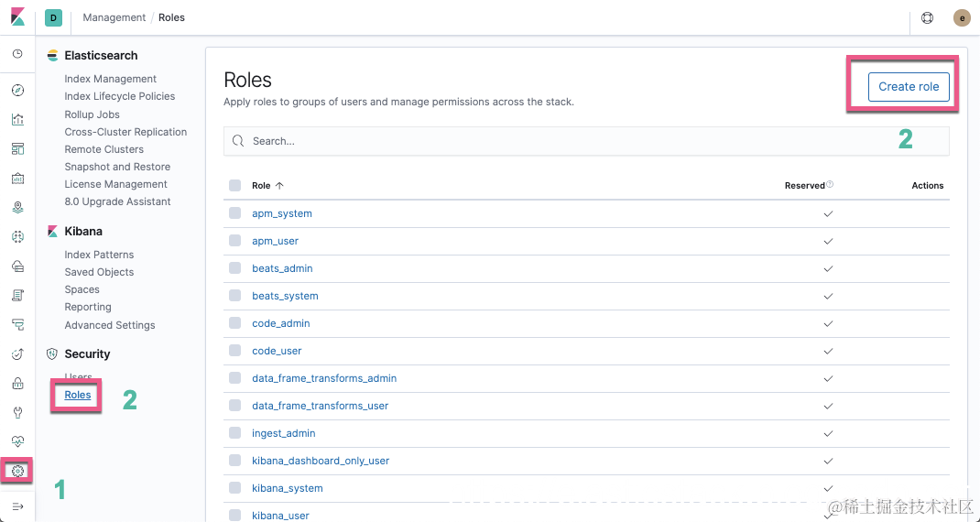Open the apm_user role link
The height and width of the screenshot is (522, 980).
[275, 241]
